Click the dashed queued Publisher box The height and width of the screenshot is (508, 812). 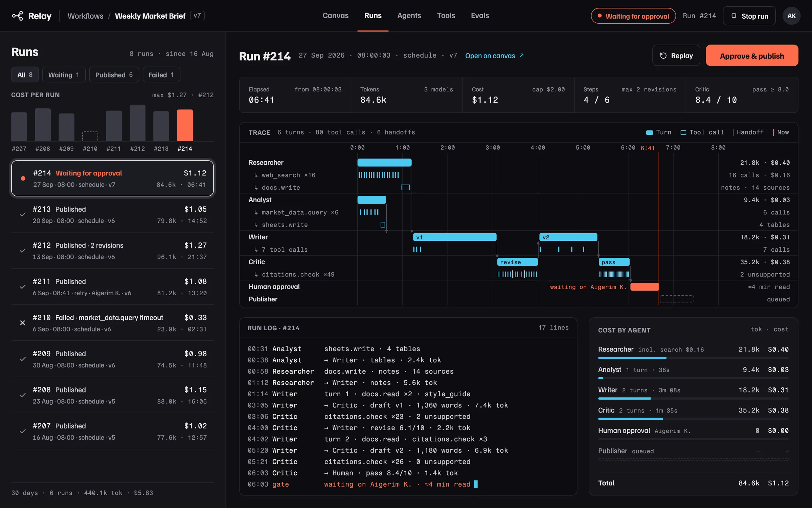[x=677, y=299]
